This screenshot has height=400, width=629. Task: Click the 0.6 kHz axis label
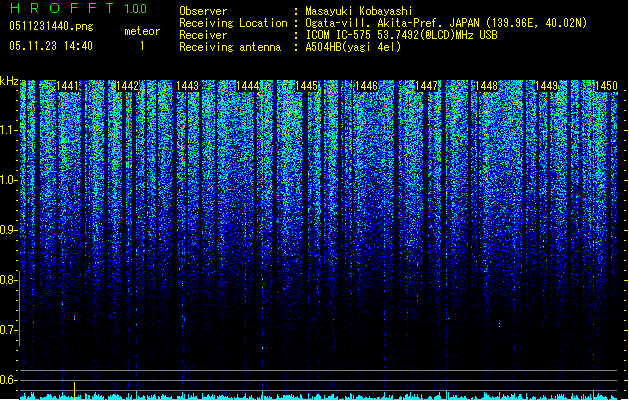pos(8,380)
